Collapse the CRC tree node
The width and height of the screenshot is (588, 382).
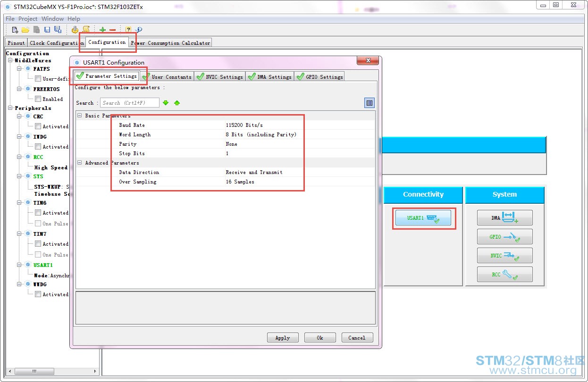20,116
